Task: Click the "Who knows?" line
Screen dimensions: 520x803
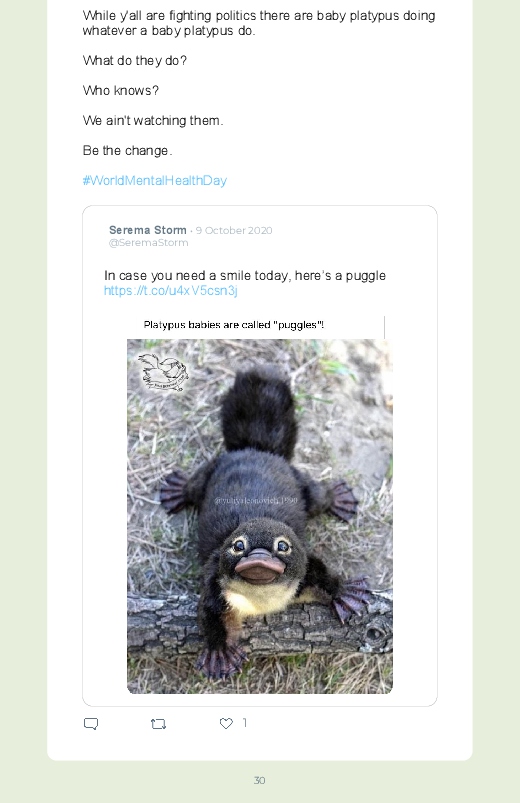Action: 121,91
